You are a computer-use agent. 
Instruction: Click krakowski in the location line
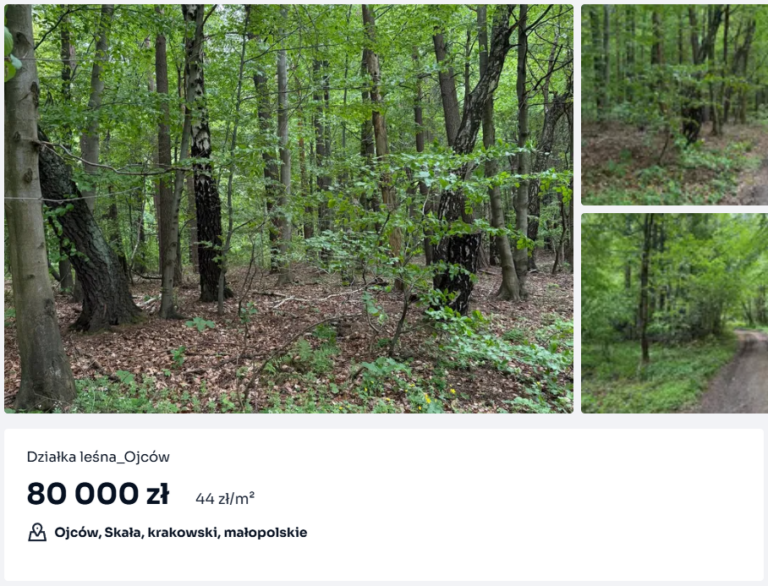pos(183,533)
